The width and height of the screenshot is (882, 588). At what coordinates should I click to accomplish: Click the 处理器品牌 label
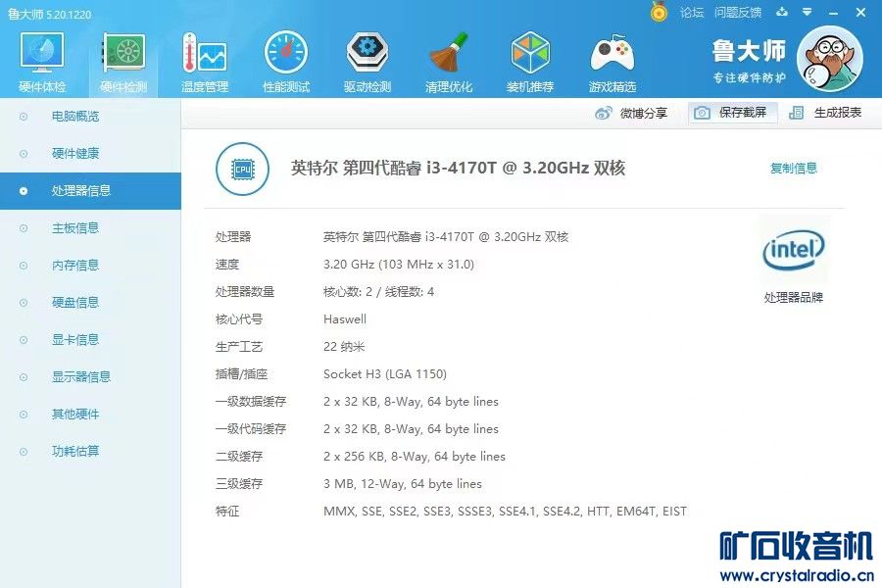tap(794, 298)
